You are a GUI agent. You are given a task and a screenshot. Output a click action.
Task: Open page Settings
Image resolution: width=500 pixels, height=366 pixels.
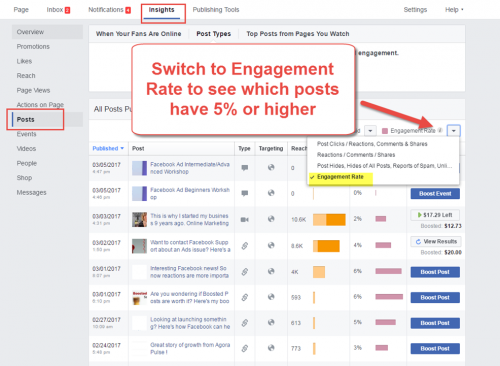[415, 10]
